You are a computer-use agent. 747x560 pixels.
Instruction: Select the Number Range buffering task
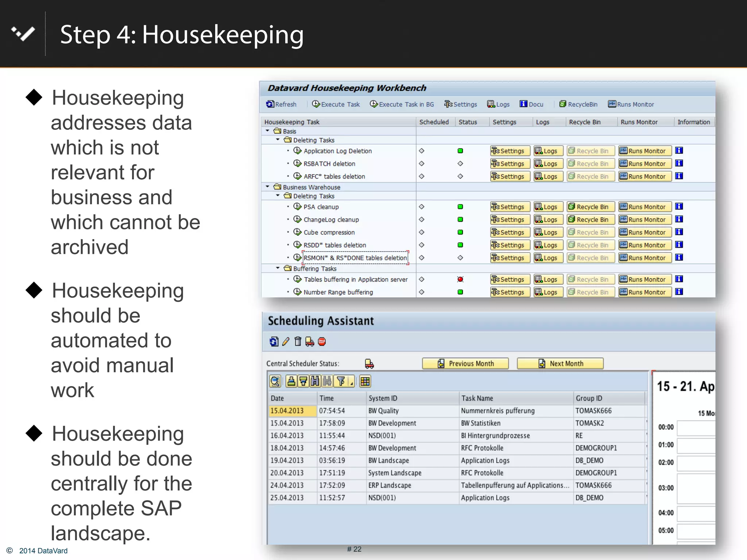[338, 292]
